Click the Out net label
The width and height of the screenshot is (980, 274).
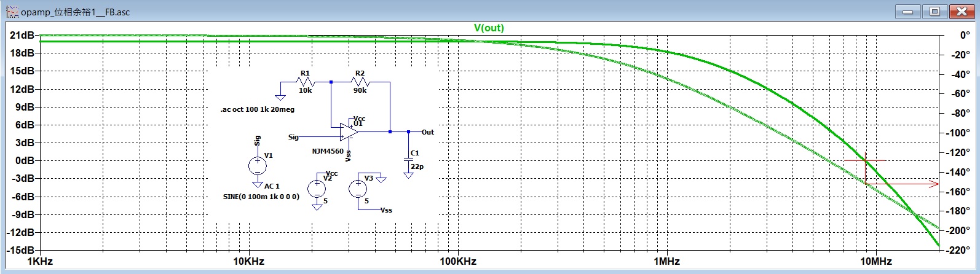click(428, 132)
